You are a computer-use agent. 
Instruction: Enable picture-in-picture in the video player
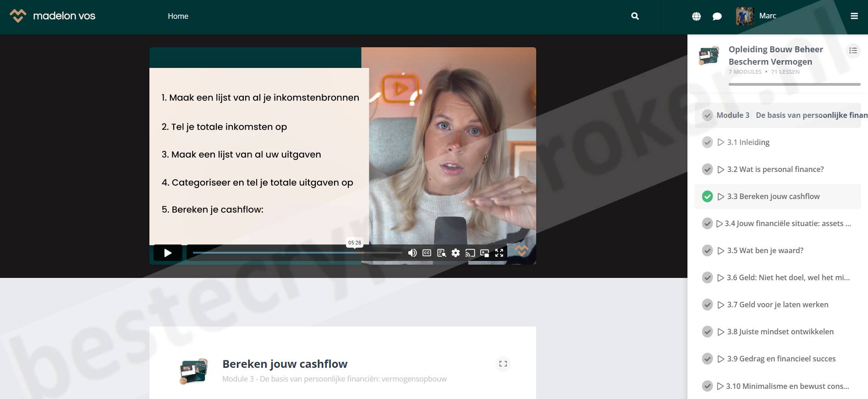(x=484, y=253)
